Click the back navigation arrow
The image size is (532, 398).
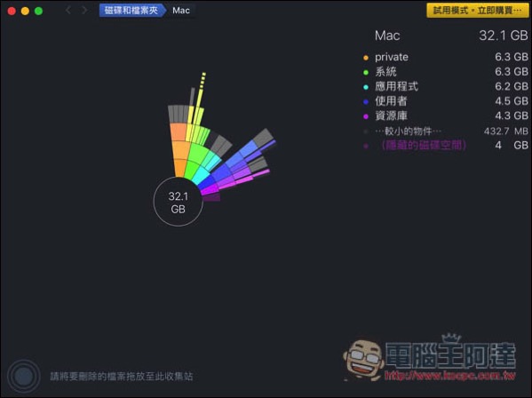coord(68,10)
